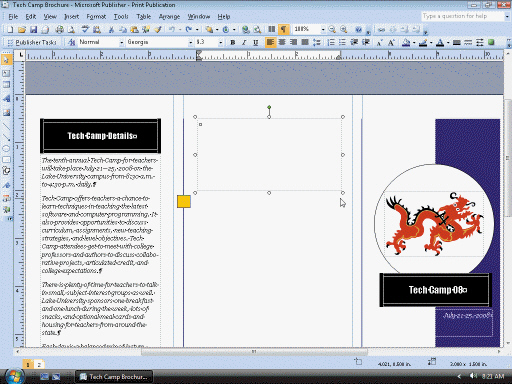The width and height of the screenshot is (512, 384).
Task: Open the Format menu
Action: pyautogui.click(x=96, y=17)
